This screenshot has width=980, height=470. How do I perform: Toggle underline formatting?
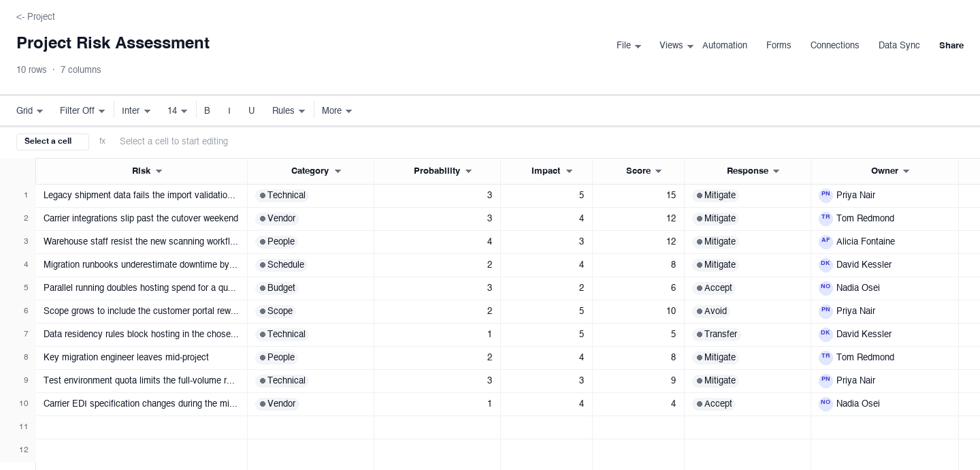pyautogui.click(x=252, y=111)
